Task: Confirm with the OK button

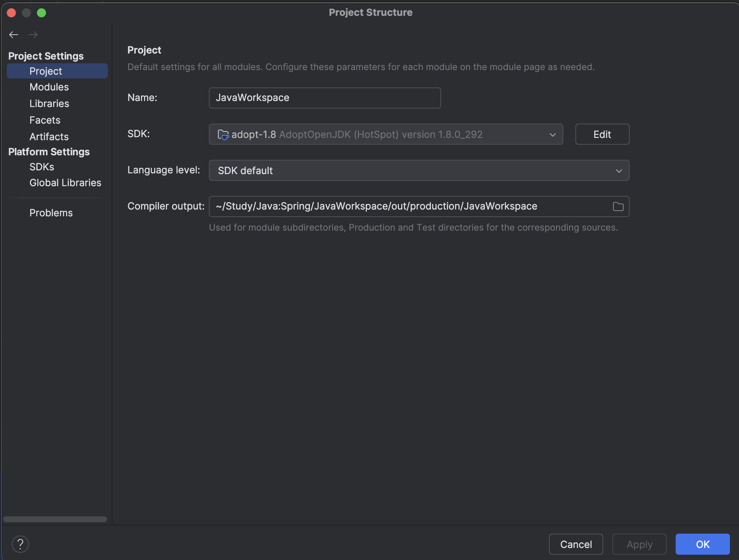Action: coord(703,544)
